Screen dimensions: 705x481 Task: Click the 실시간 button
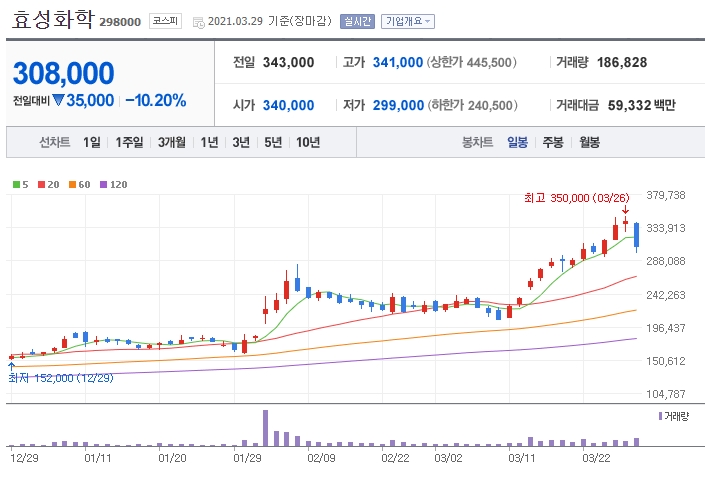click(357, 21)
